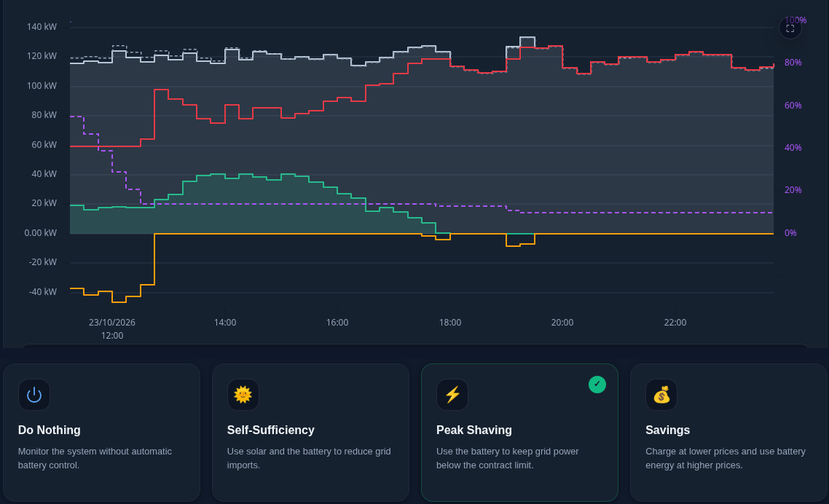Click the -40 kW axis label
The width and height of the screenshot is (829, 504).
coord(43,292)
